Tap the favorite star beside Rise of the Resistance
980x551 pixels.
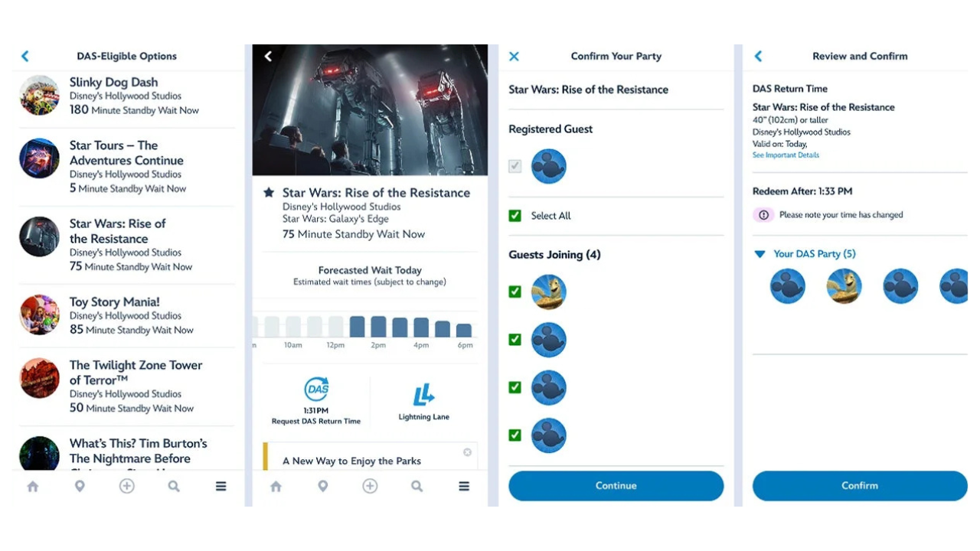click(x=269, y=193)
